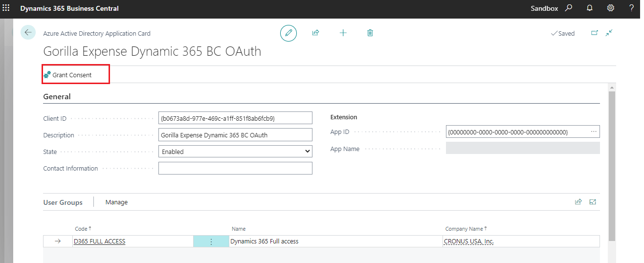The height and width of the screenshot is (263, 644).
Task: Go back using the back arrow
Action: tap(28, 33)
